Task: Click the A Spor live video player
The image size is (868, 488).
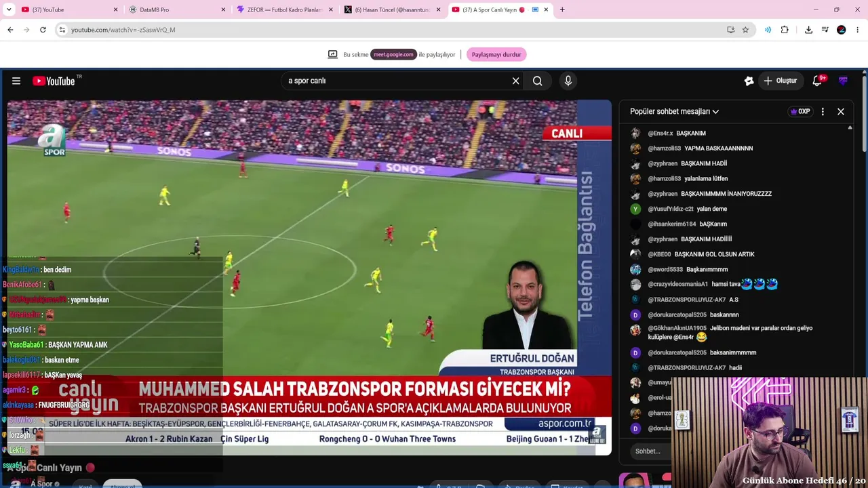Action: [x=309, y=277]
